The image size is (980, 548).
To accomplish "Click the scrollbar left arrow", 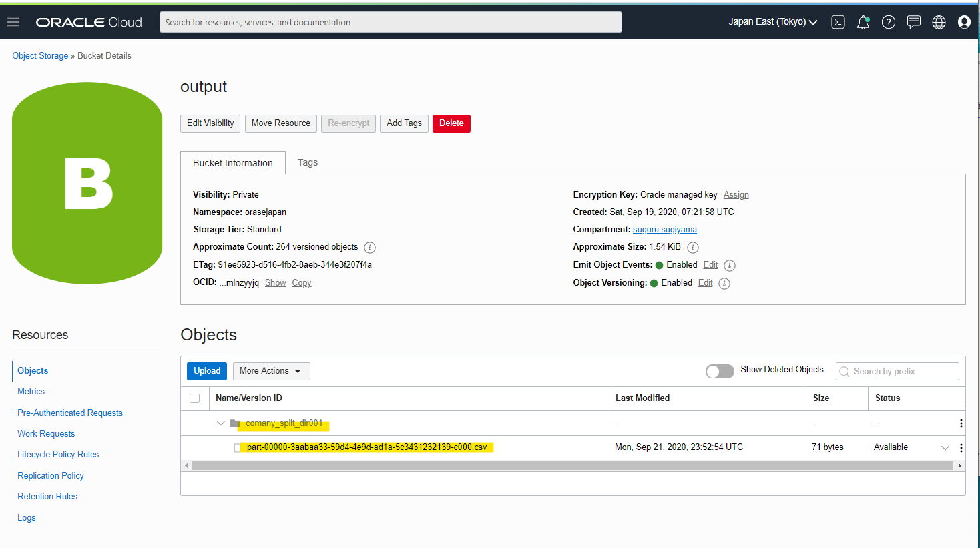I will tap(186, 466).
